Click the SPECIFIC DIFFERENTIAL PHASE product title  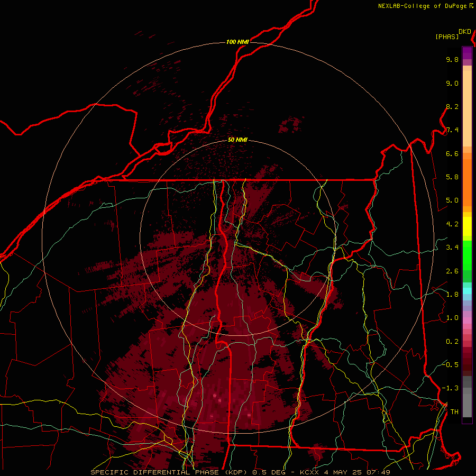(x=154, y=472)
